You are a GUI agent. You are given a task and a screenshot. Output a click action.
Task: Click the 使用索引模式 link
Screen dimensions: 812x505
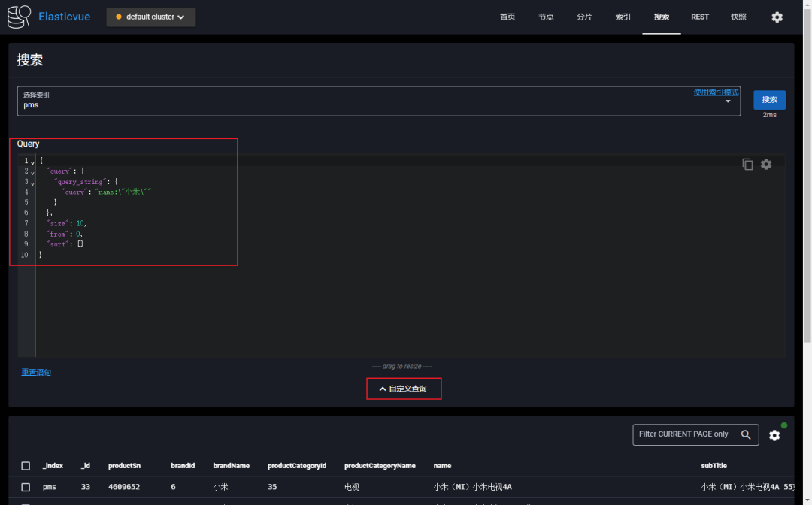[716, 92]
